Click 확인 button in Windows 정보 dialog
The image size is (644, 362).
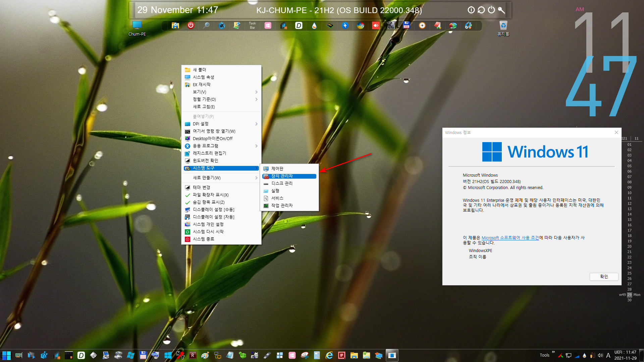604,277
